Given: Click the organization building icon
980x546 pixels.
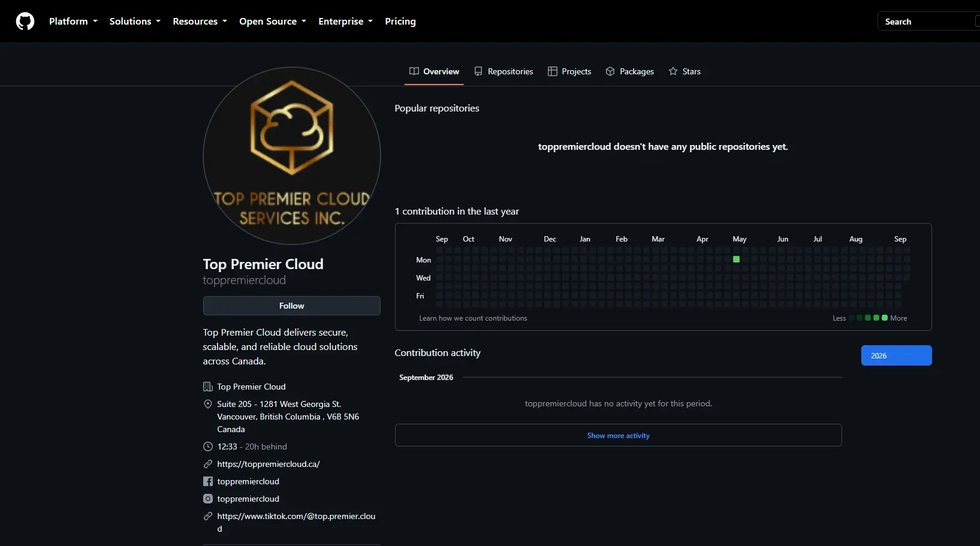Looking at the screenshot, I should [x=208, y=387].
